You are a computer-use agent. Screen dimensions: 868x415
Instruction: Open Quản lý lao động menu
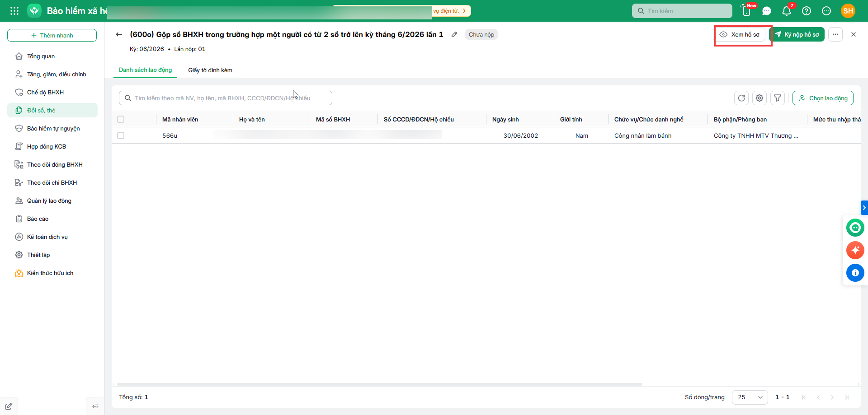click(52, 201)
